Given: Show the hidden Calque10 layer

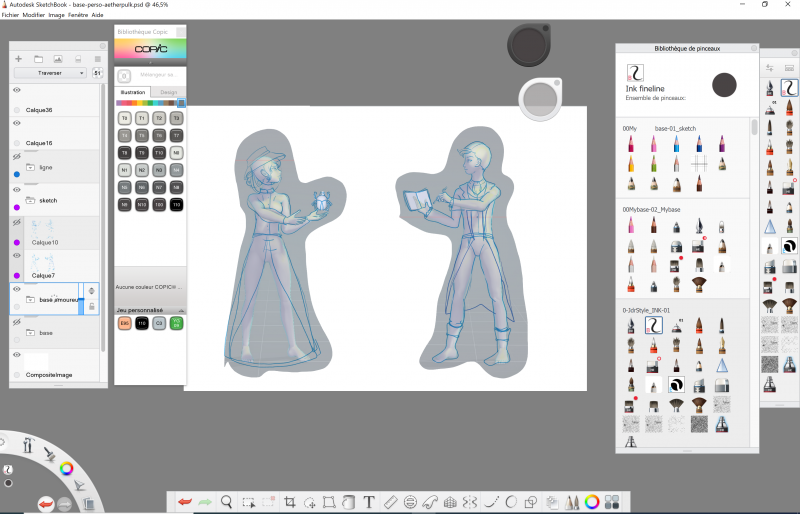Looking at the screenshot, I should click(17, 223).
